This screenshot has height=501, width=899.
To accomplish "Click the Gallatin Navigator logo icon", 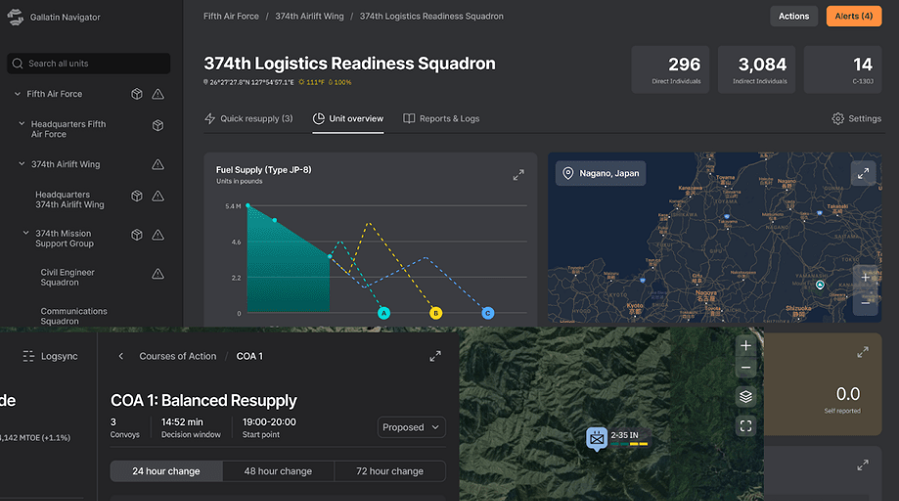I will point(15,17).
